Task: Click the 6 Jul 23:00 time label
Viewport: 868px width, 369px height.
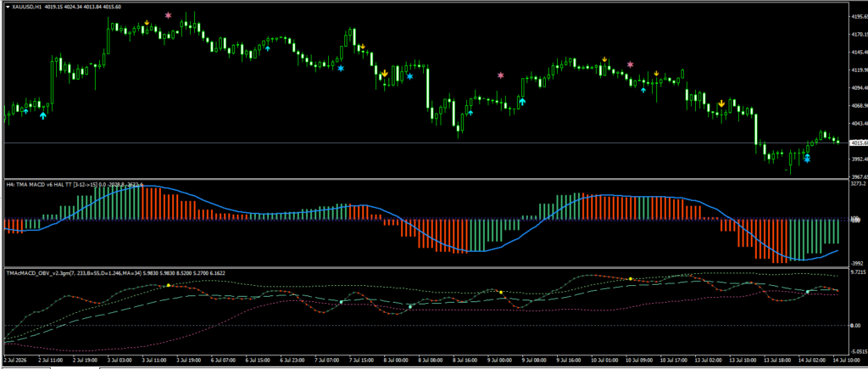Action: (292, 359)
